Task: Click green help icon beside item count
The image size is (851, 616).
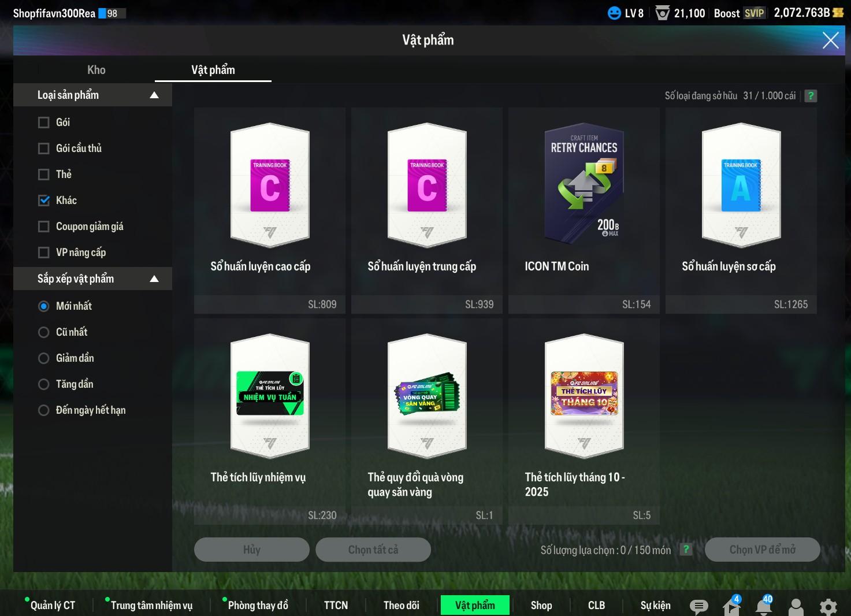Action: (x=811, y=96)
